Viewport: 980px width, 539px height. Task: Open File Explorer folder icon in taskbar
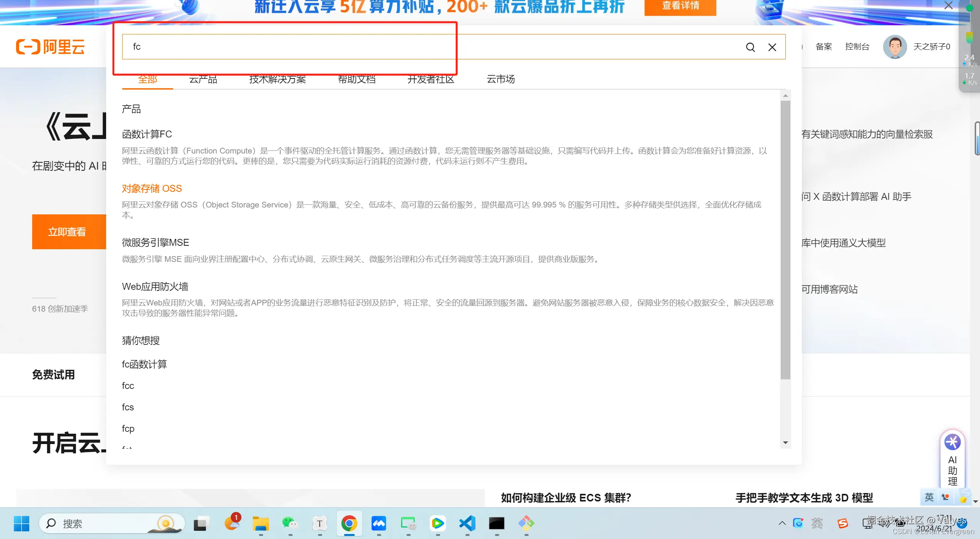click(261, 523)
